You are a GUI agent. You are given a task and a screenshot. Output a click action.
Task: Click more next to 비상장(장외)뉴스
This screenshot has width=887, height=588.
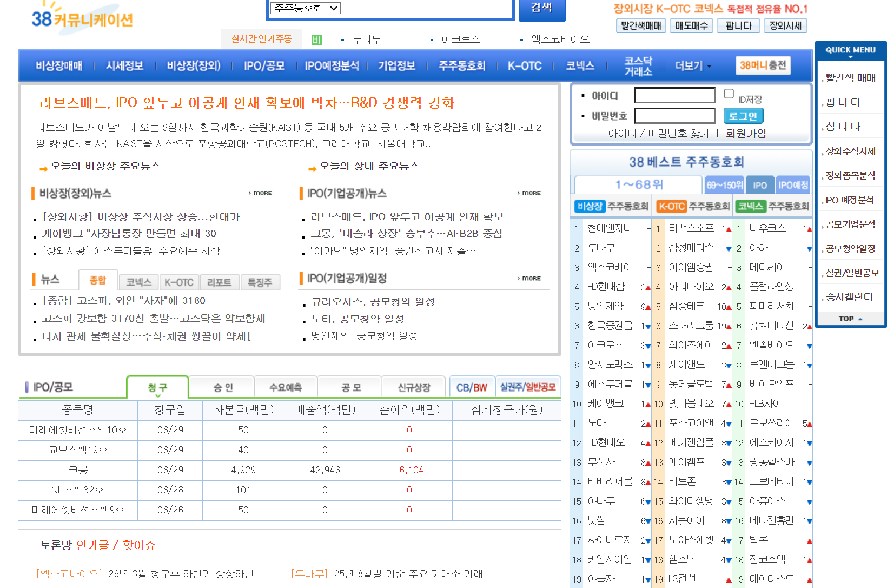[x=261, y=193]
